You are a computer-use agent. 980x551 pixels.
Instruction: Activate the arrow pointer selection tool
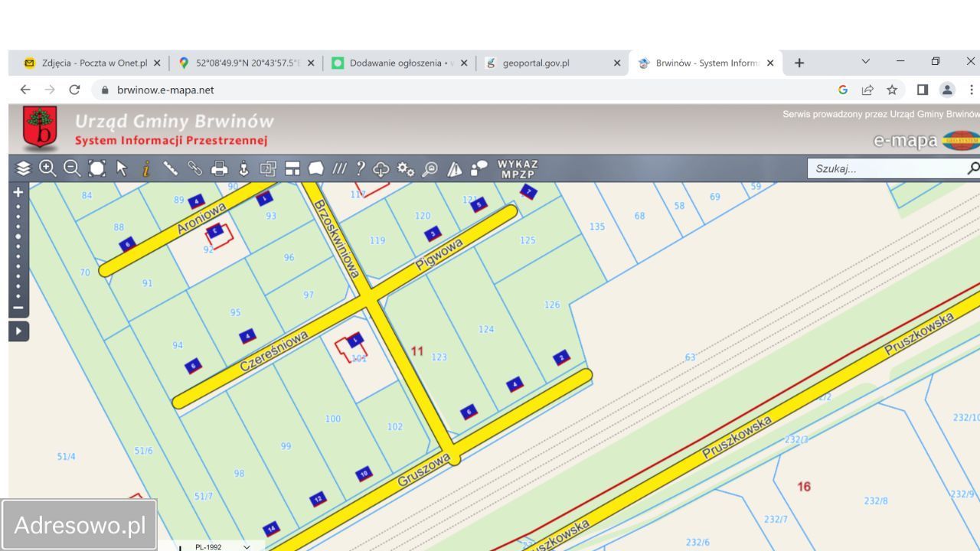[121, 168]
